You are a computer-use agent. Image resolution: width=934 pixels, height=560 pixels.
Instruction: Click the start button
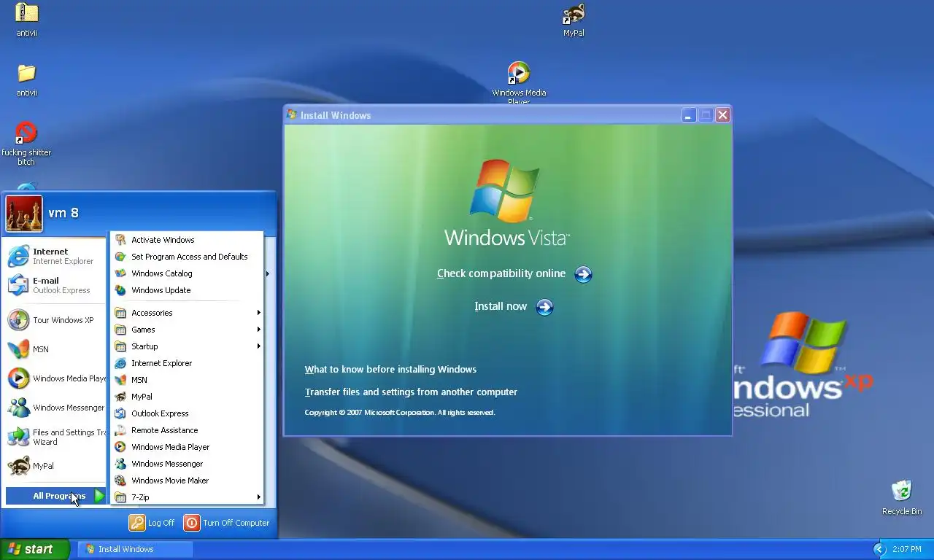pos(34,549)
